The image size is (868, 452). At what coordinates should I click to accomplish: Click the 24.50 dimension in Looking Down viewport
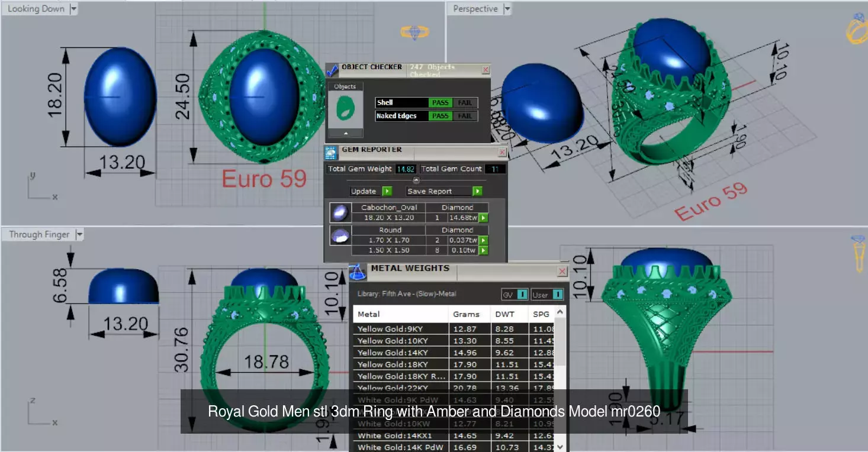click(182, 96)
